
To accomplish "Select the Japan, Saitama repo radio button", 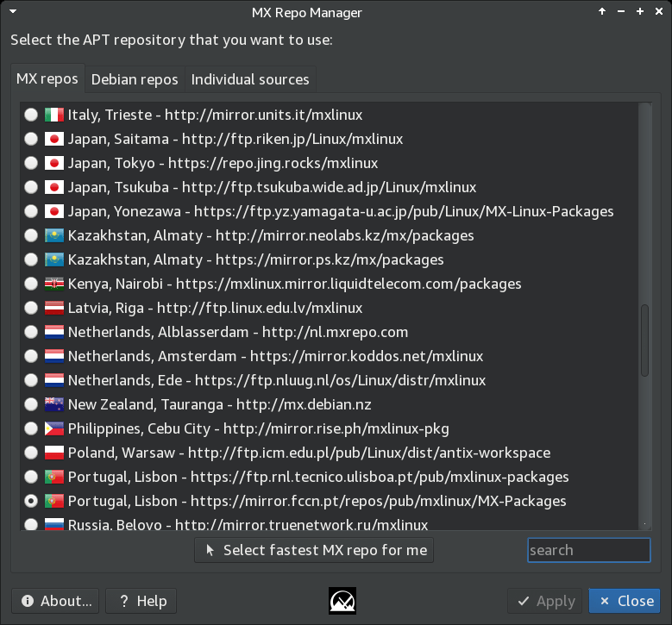I will [31, 139].
